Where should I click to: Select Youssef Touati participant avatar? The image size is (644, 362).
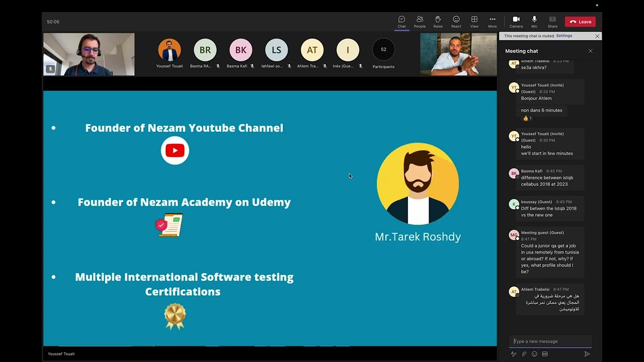tap(170, 50)
